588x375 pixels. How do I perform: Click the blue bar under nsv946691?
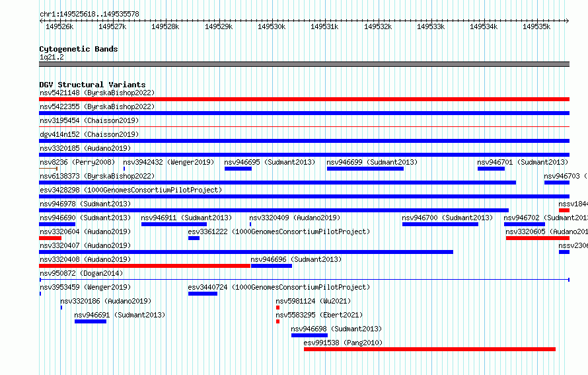pos(91,321)
